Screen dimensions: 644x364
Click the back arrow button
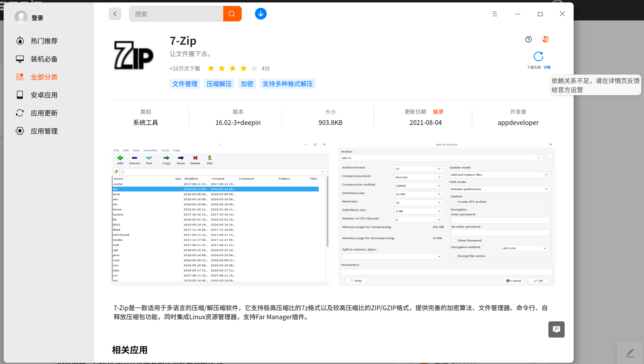(115, 14)
